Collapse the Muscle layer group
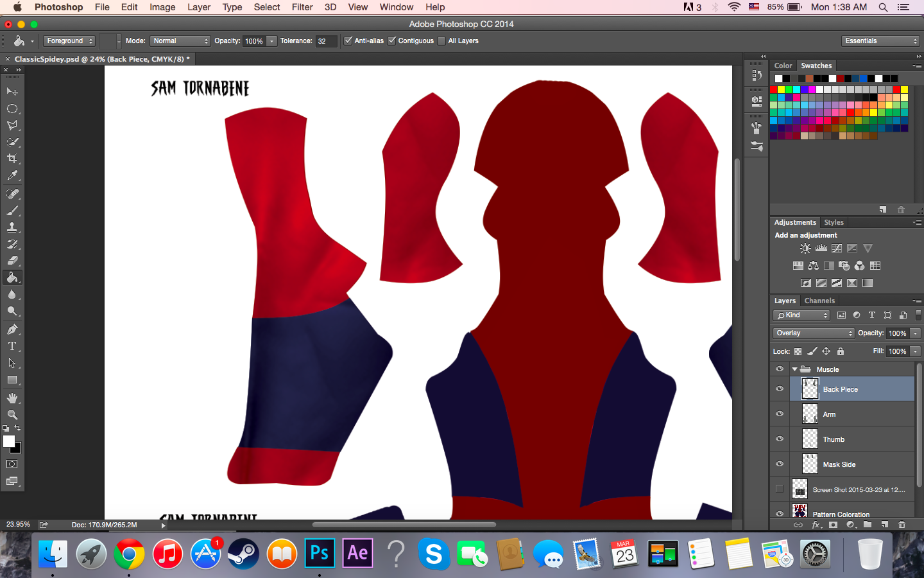924x578 pixels. coord(794,369)
